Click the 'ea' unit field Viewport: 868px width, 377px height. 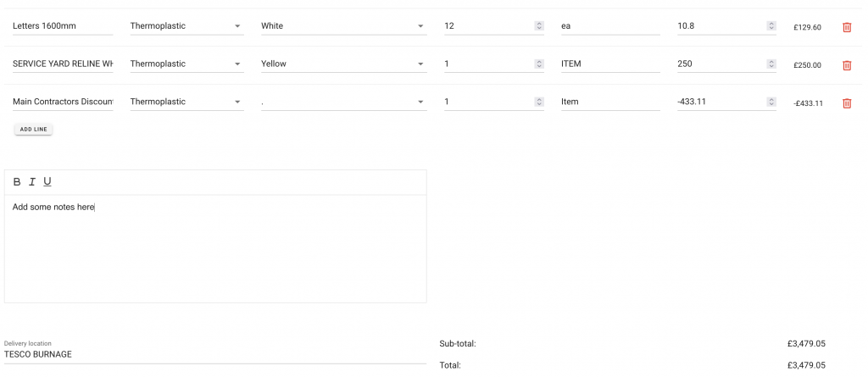(610, 26)
